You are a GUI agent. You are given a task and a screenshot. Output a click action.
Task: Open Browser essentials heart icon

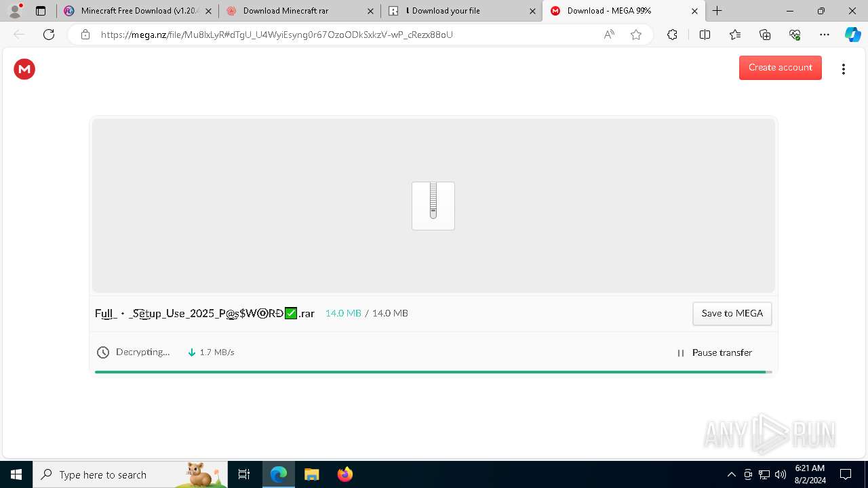coord(795,35)
